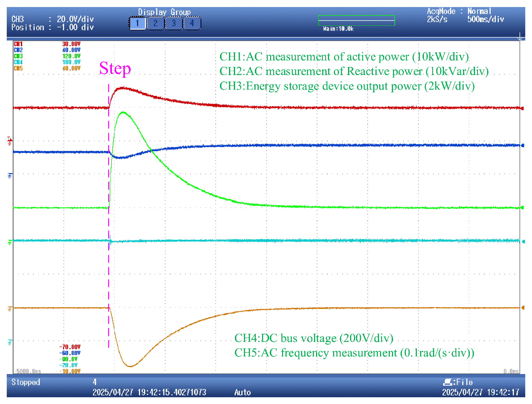532x404 pixels.
Task: Switch to Display Group 2
Action: click(x=155, y=23)
